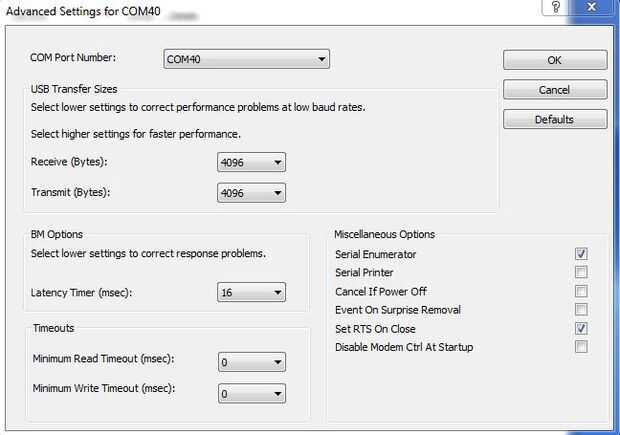This screenshot has height=435, width=620.
Task: Check Disable Modem Ctrl At Startup
Action: 581,347
